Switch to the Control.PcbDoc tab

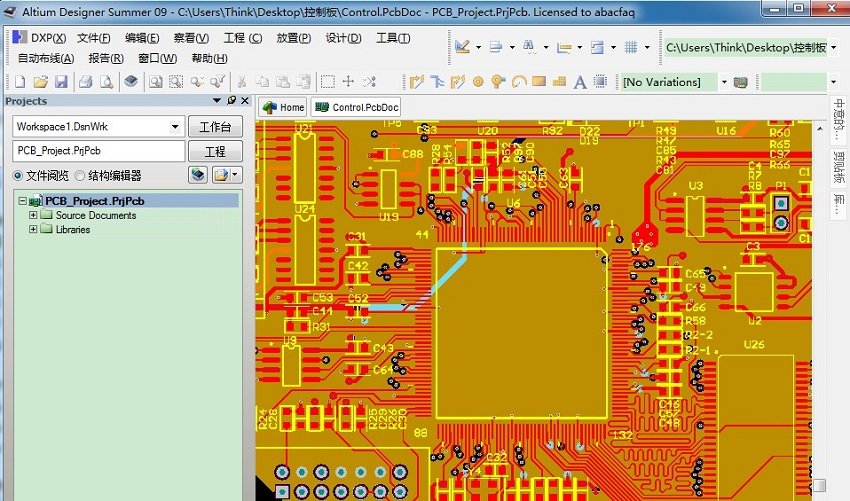click(357, 107)
